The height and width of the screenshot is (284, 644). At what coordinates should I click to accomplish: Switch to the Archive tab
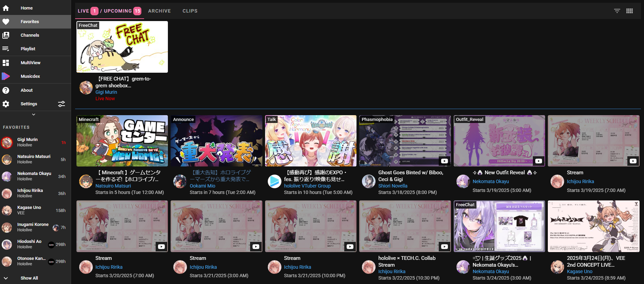[159, 11]
